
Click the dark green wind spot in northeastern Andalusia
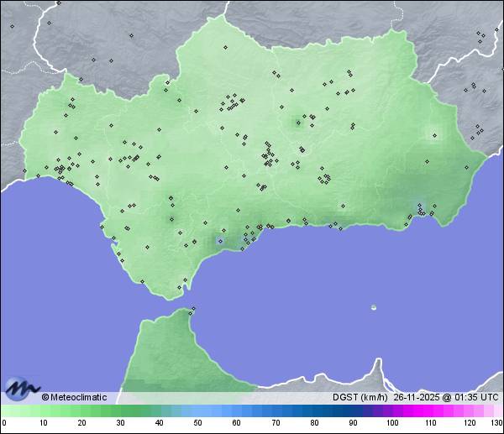coord(297,123)
